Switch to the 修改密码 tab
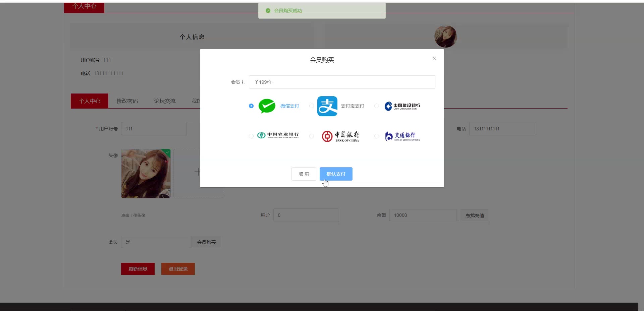 127,101
